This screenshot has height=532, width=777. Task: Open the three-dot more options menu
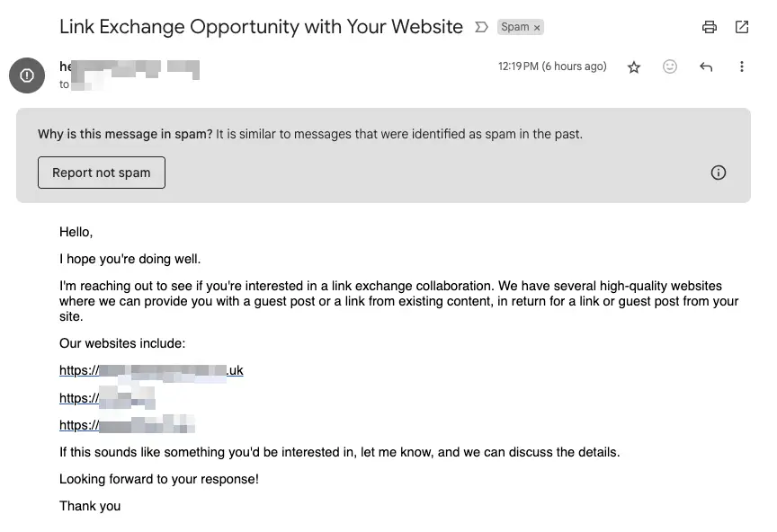tap(741, 66)
